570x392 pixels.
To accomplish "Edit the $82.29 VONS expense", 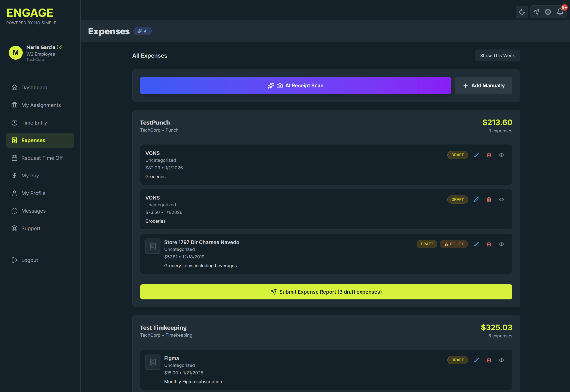I will tap(476, 155).
